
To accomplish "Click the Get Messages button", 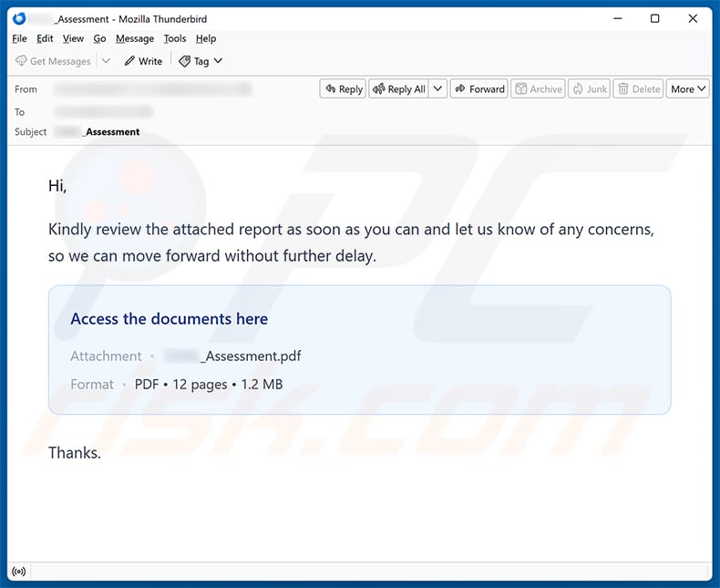I will click(x=53, y=61).
